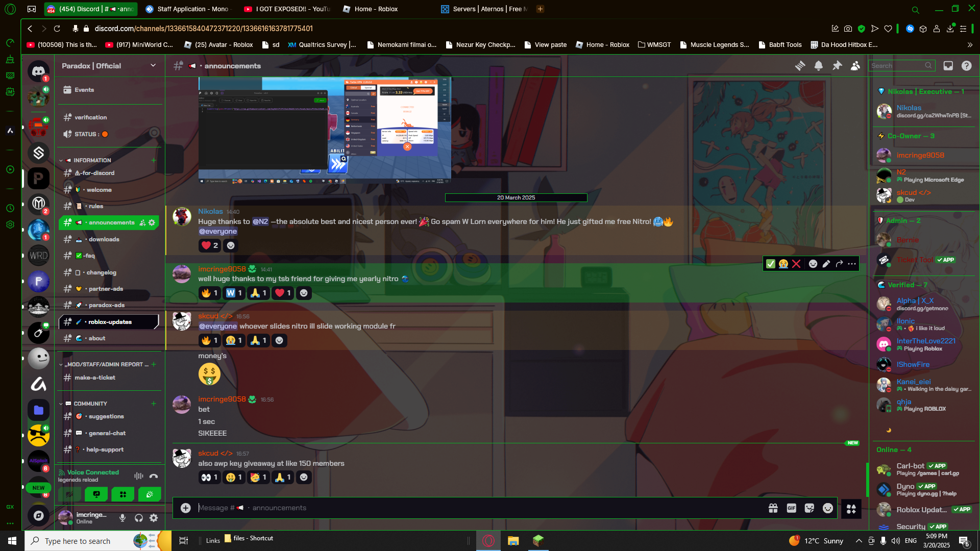Open pinned messages icon
Image resolution: width=980 pixels, height=551 pixels.
coord(837,66)
